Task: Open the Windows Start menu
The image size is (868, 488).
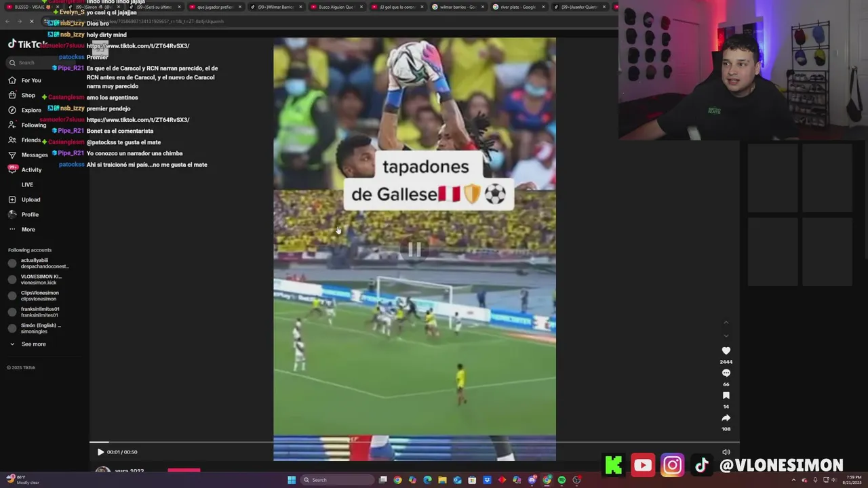Action: (292, 480)
